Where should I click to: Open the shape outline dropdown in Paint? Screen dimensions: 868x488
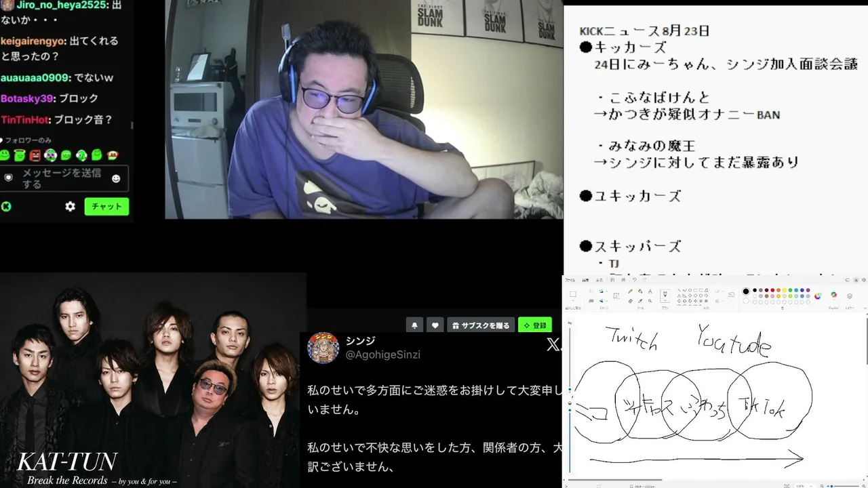pyautogui.click(x=722, y=291)
